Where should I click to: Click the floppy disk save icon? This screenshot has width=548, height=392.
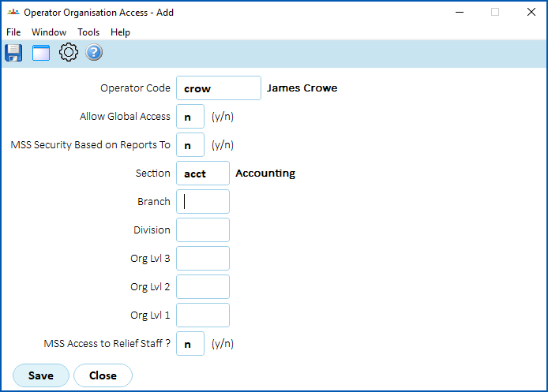pyautogui.click(x=13, y=53)
